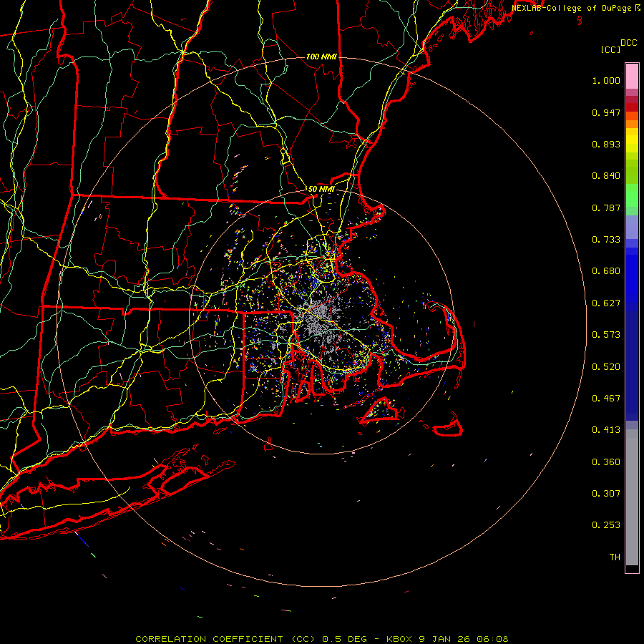Click the 1.000 value on color scale
The height and width of the screenshot is (644, 644).
pyautogui.click(x=606, y=80)
